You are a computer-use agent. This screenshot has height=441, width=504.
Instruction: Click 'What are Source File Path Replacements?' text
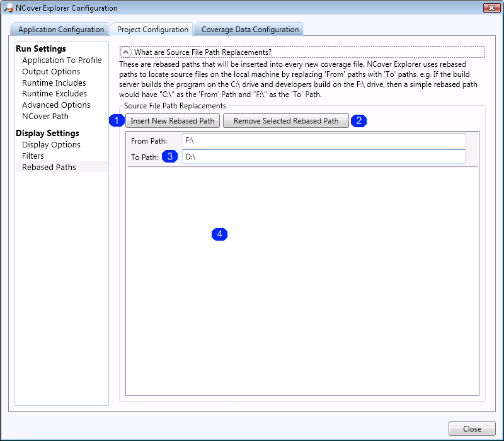coord(203,52)
